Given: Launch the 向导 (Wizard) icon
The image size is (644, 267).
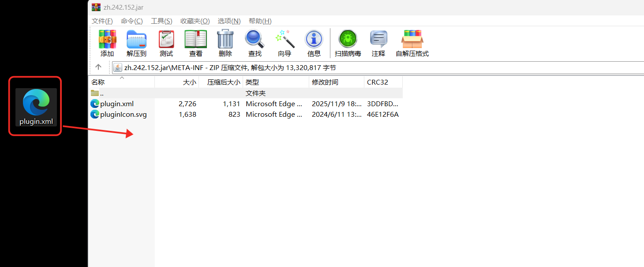Looking at the screenshot, I should click(285, 43).
